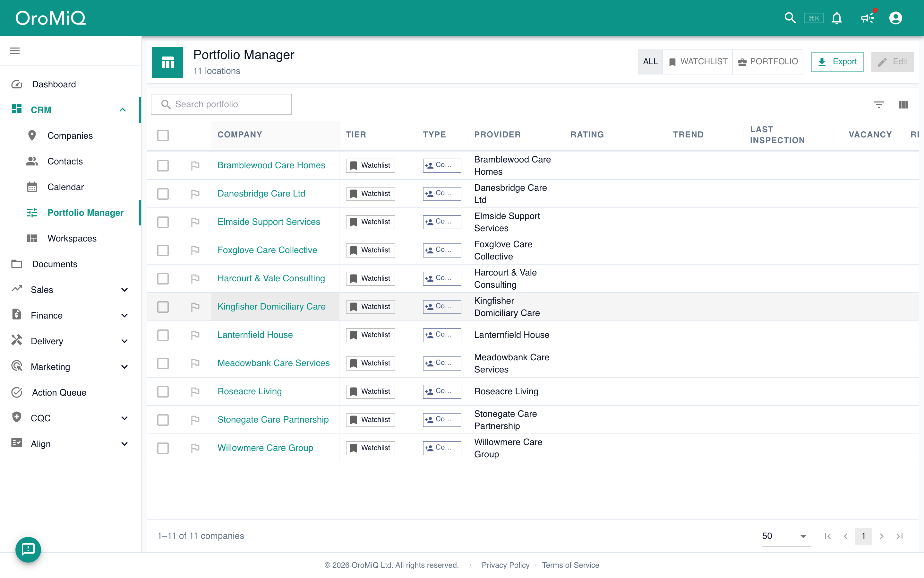Click the type badge for Lanternfield House
The image size is (924, 578).
pyautogui.click(x=442, y=335)
